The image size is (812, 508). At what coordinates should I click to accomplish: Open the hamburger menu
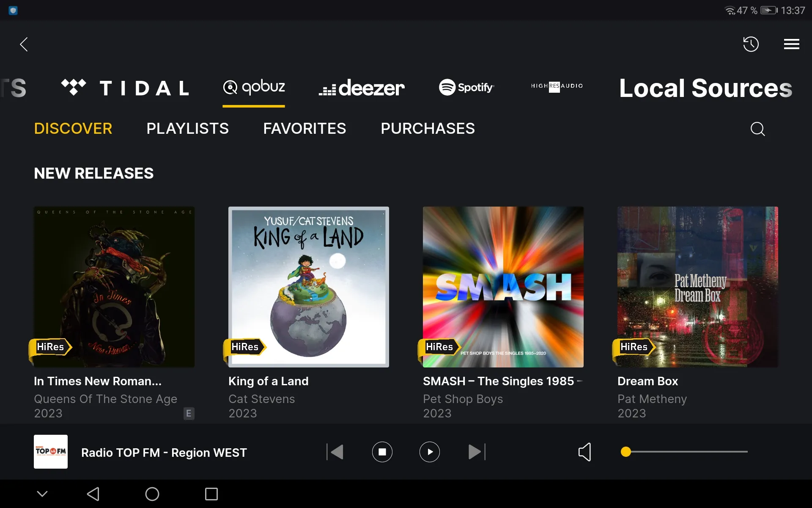pos(791,44)
